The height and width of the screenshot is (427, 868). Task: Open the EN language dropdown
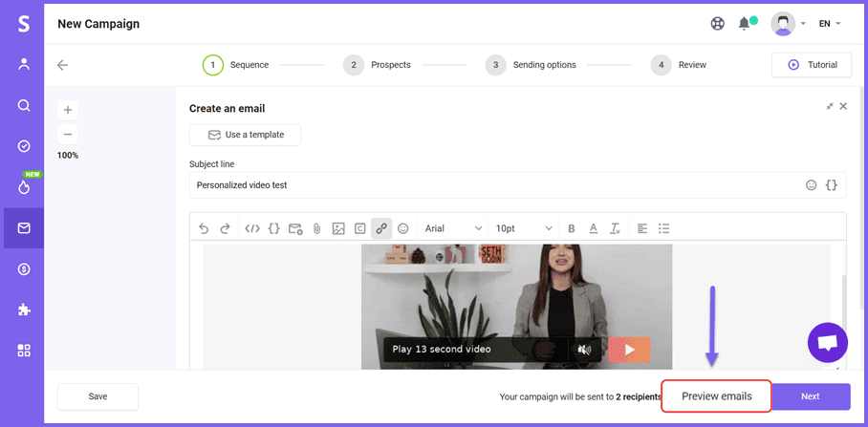(830, 24)
